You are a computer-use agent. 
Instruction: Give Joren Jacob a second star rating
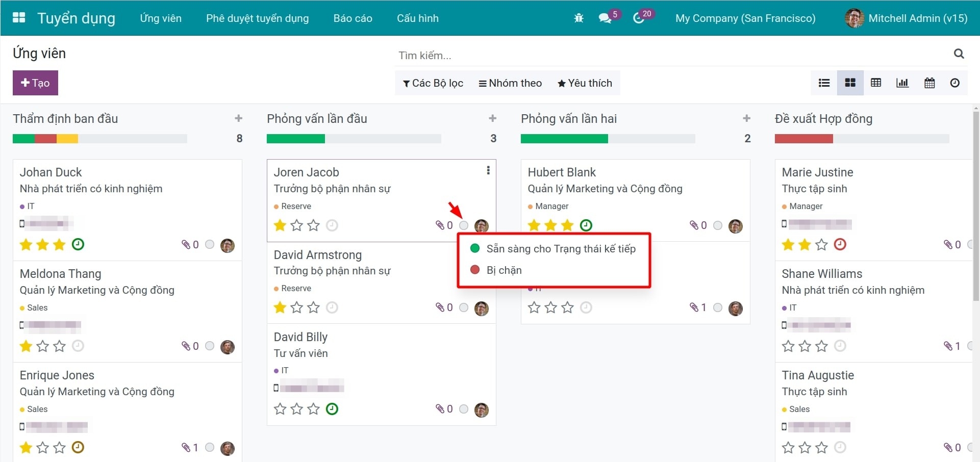pyautogui.click(x=296, y=225)
